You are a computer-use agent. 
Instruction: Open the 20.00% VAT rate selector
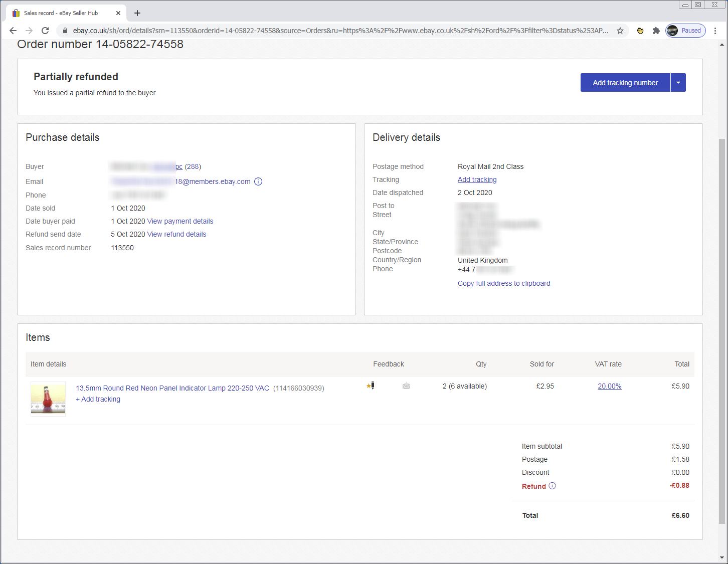coord(609,386)
